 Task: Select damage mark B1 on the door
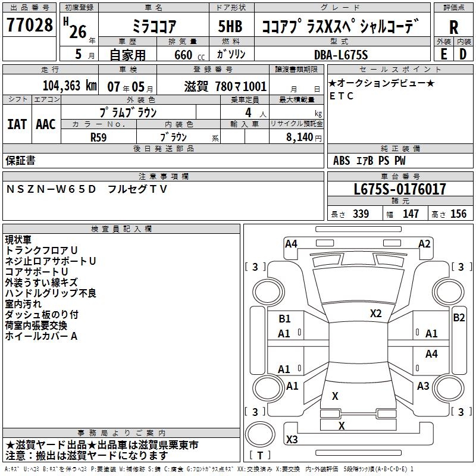coord(284,319)
